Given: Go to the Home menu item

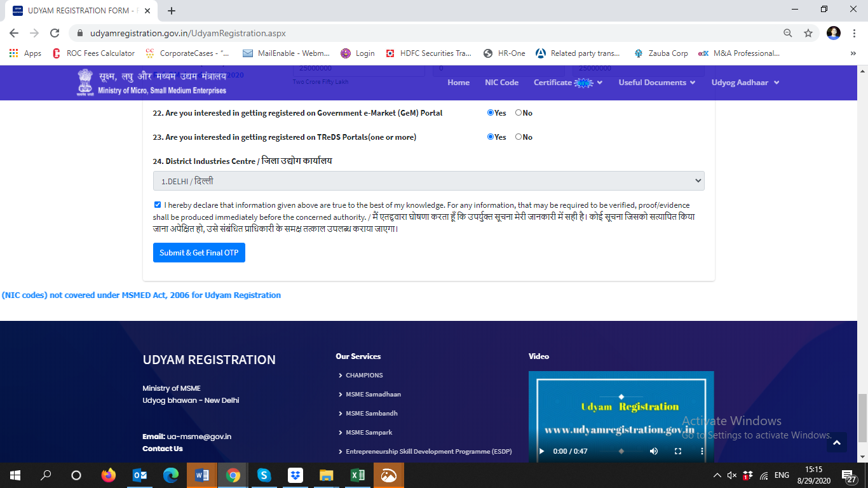Looking at the screenshot, I should 458,83.
